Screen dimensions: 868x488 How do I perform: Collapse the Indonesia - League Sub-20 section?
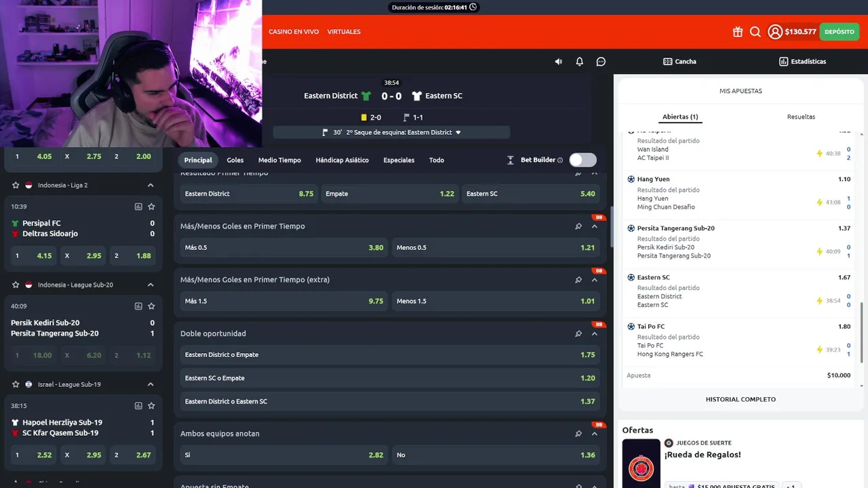pos(151,285)
